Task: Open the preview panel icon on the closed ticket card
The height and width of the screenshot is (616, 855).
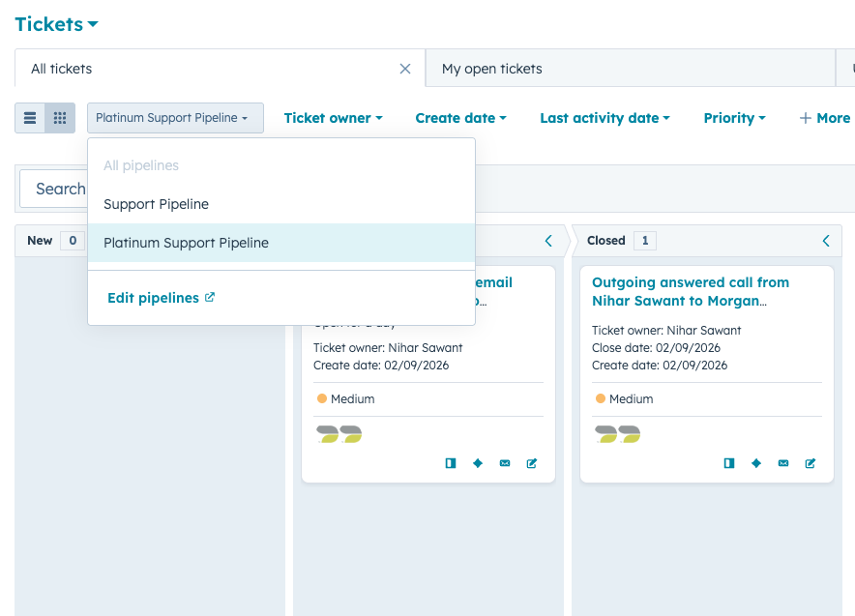Action: click(728, 463)
